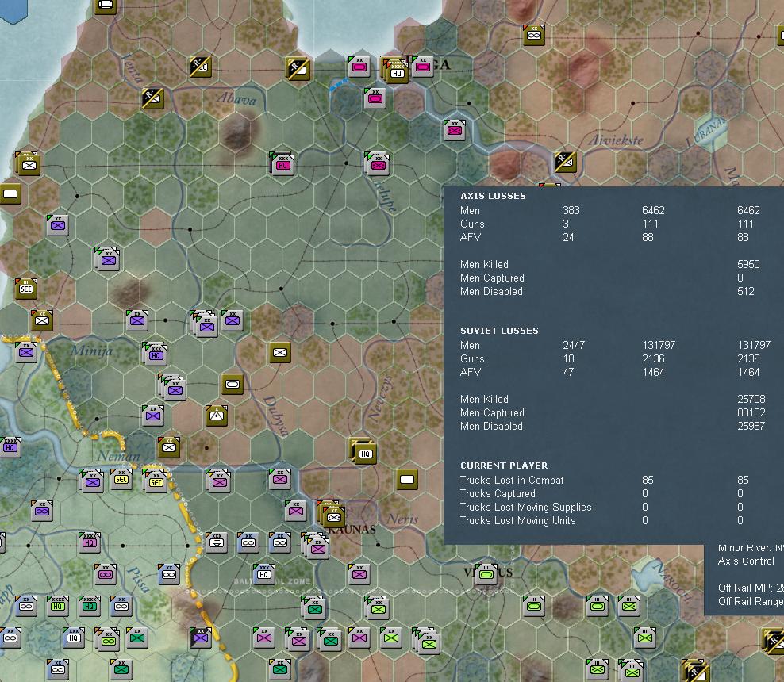Select the purple motorized division counter
This screenshot has width=784, height=682.
[42, 511]
